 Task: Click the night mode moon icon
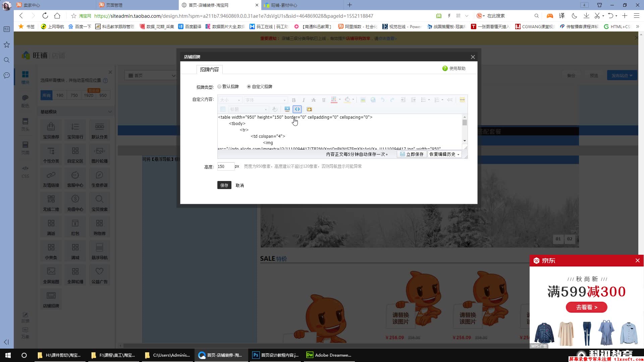click(x=574, y=16)
